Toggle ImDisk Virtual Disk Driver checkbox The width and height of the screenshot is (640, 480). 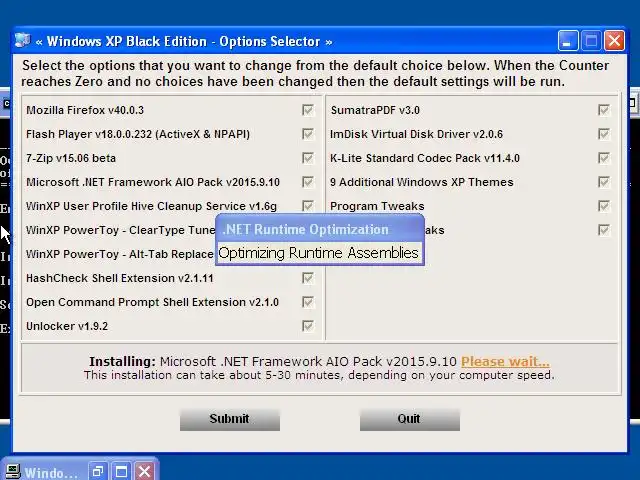click(x=604, y=134)
